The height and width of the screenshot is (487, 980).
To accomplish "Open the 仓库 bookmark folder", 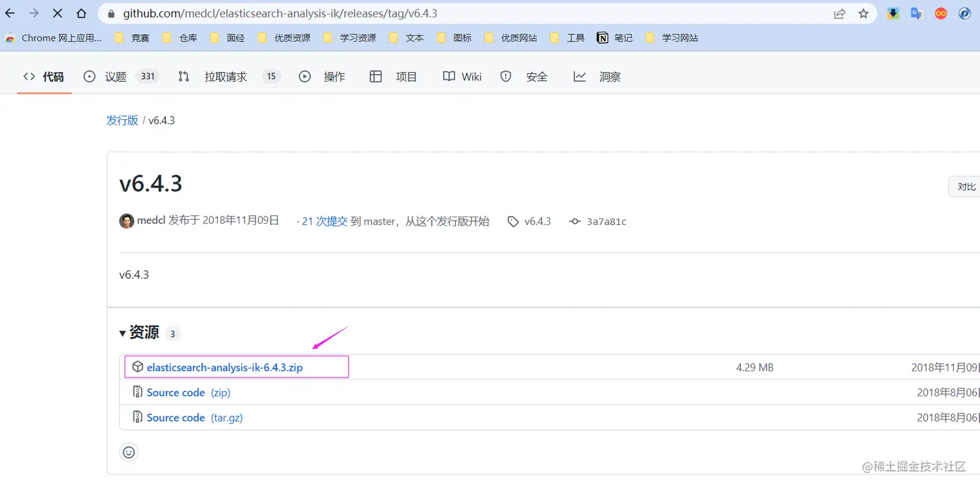I will click(180, 38).
